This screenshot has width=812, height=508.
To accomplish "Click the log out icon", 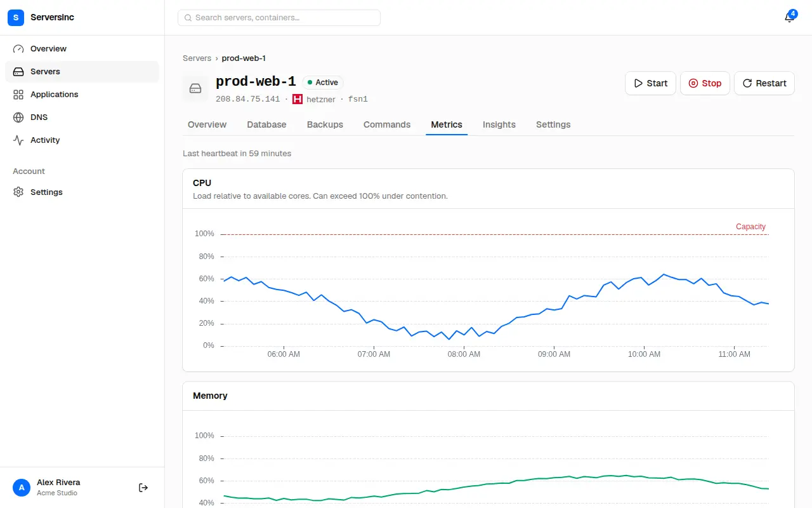I will [x=143, y=488].
